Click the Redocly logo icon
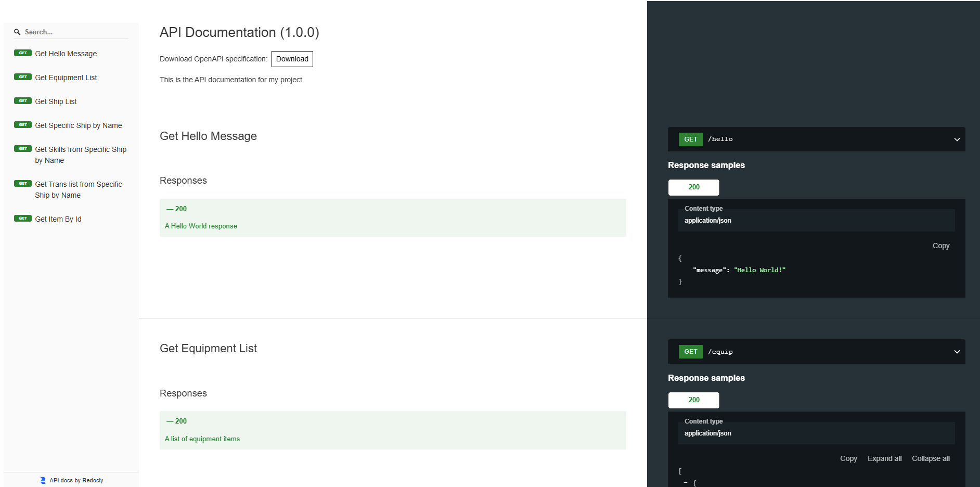This screenshot has width=980, height=487. click(43, 480)
